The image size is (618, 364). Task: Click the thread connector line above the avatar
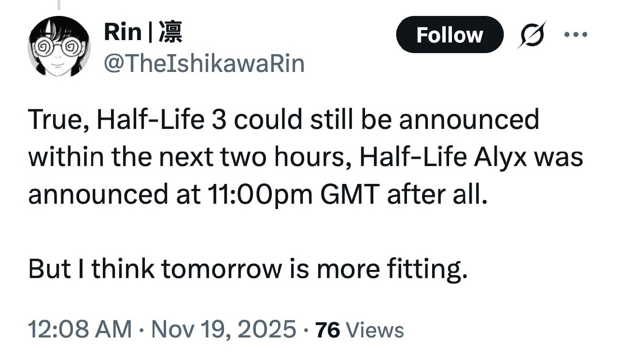[x=59, y=5]
